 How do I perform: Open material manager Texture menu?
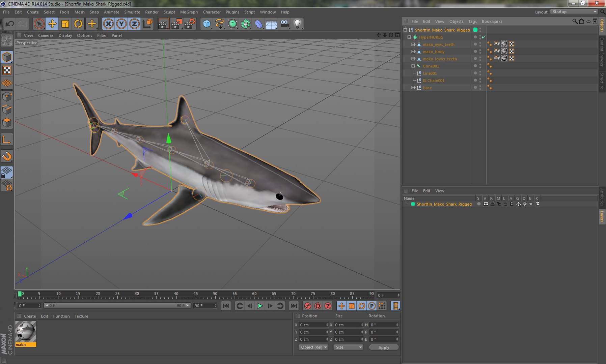(x=81, y=316)
